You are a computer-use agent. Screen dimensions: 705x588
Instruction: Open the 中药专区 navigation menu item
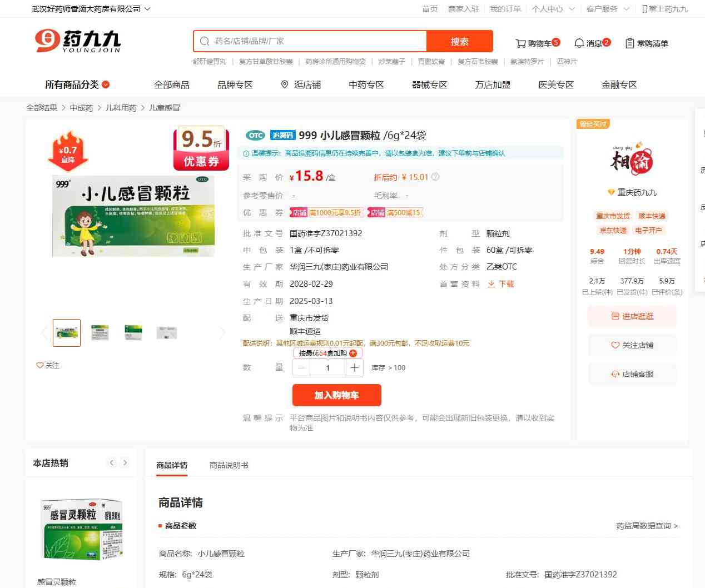coord(366,85)
